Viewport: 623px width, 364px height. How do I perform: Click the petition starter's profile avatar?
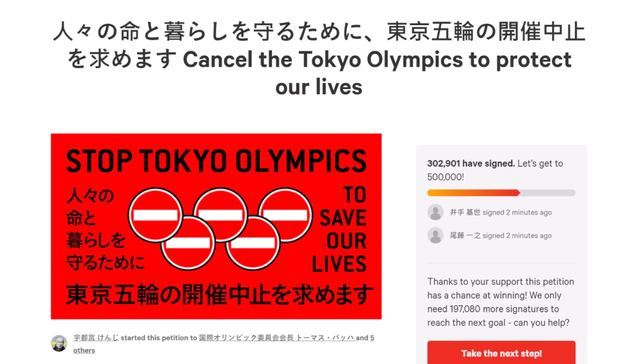coord(59,343)
